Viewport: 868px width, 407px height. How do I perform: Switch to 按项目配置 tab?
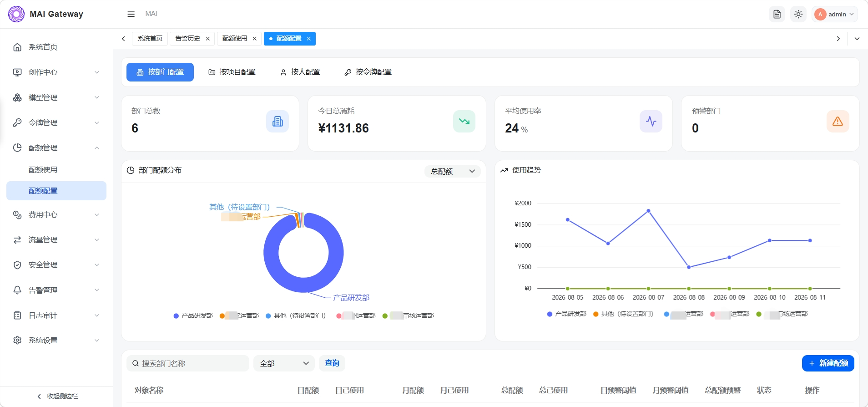pos(232,72)
